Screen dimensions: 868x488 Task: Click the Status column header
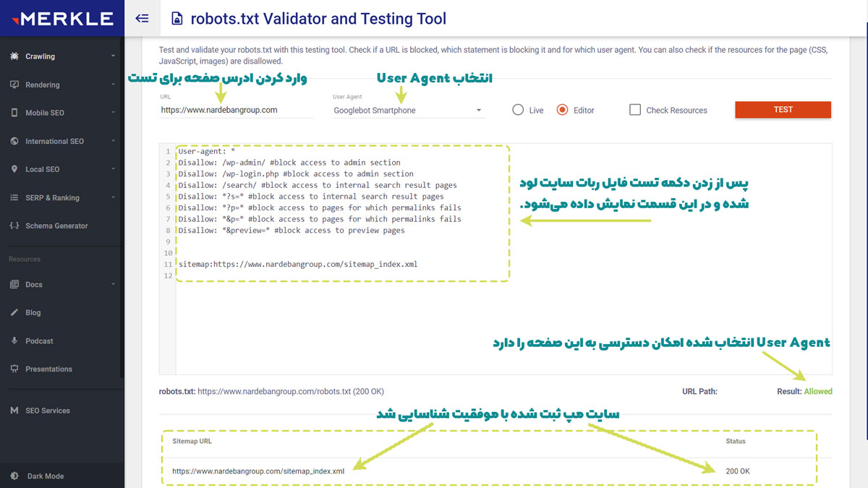click(736, 441)
